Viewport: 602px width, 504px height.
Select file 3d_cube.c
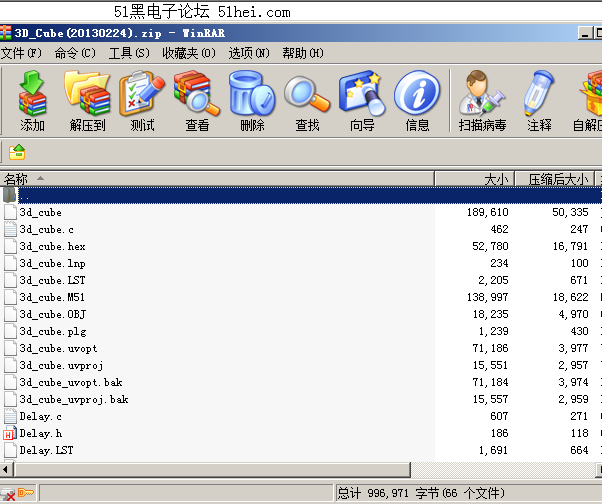(46, 229)
